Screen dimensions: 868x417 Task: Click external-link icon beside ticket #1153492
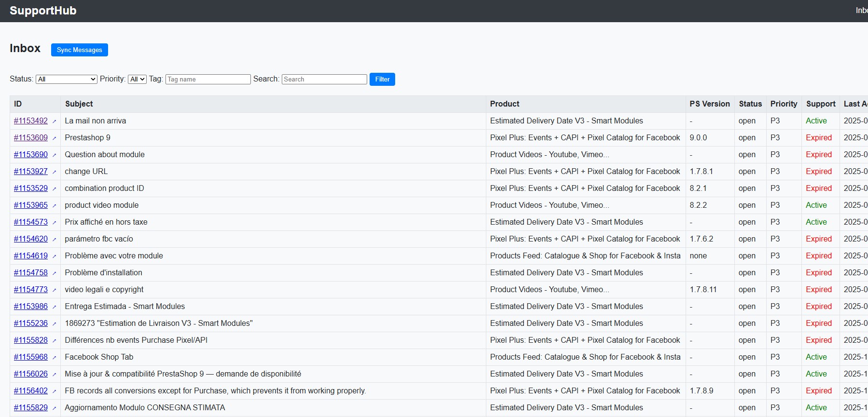(54, 121)
